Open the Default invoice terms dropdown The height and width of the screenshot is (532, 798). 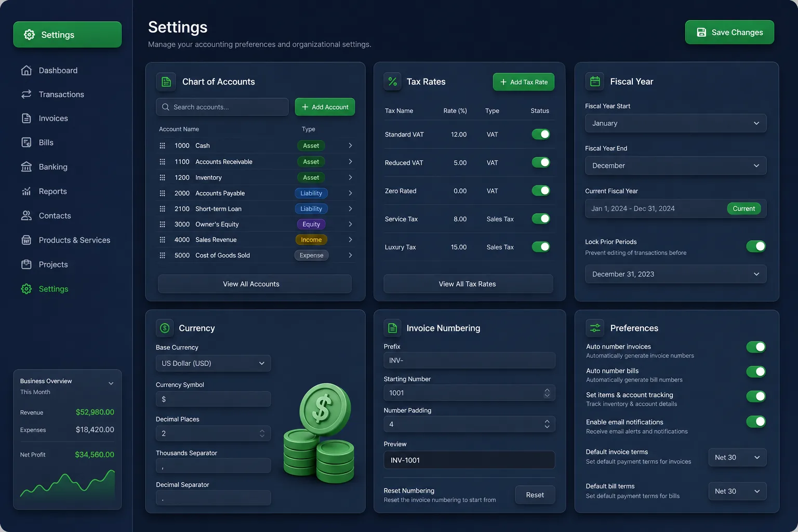coord(737,457)
